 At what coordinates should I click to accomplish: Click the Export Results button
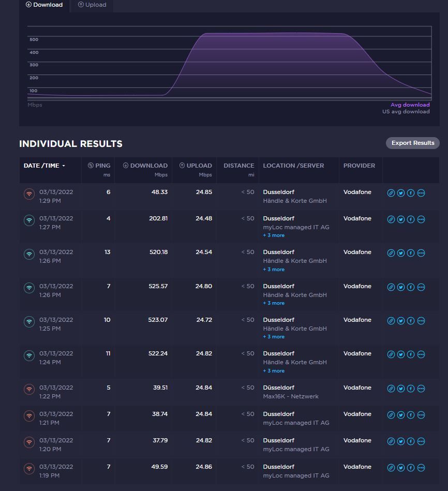(412, 143)
